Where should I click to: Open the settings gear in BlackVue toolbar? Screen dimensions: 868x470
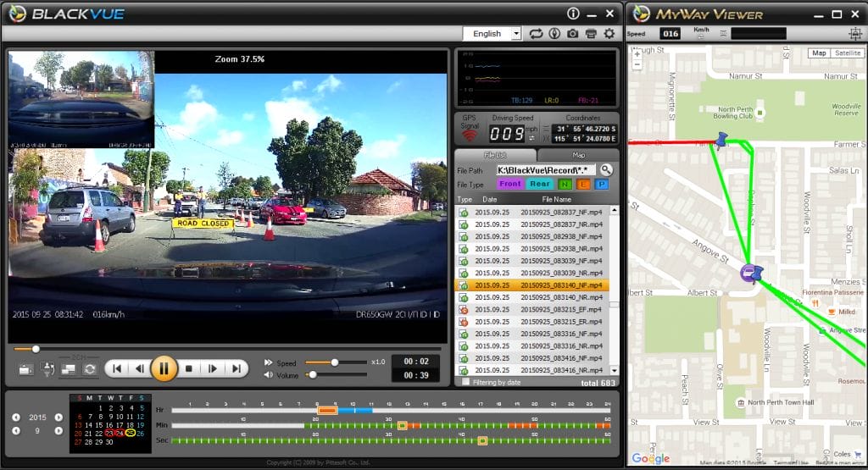click(x=609, y=34)
